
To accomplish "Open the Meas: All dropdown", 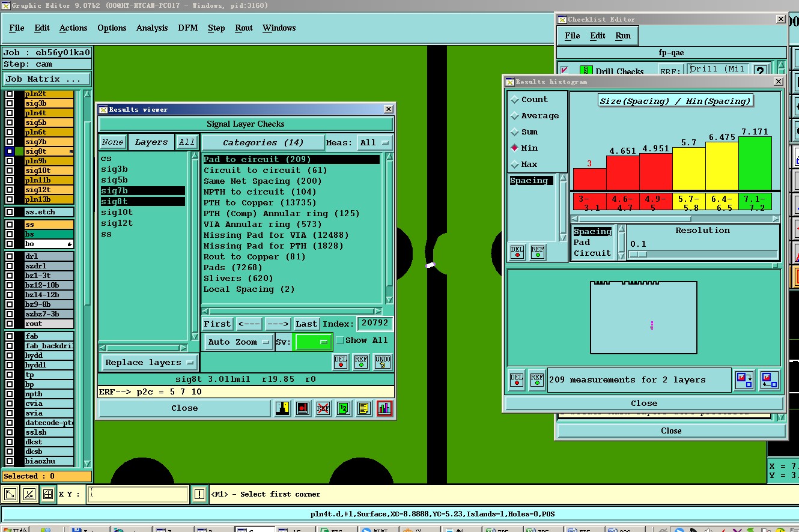I will pos(375,143).
